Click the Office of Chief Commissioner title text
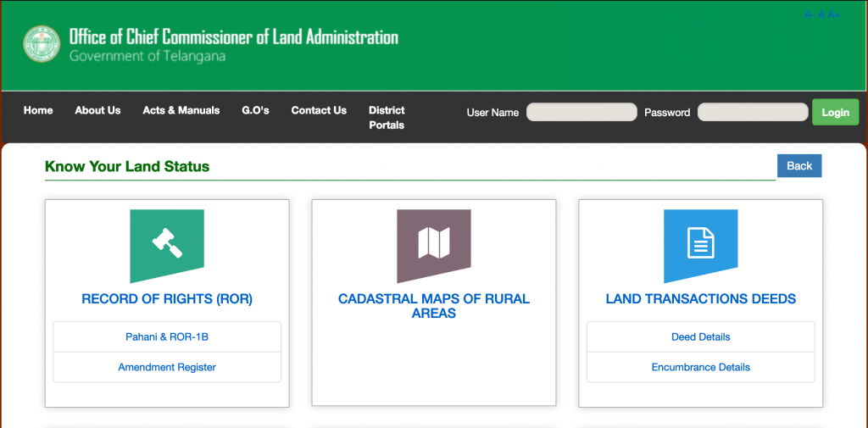Viewport: 868px width, 428px height. (234, 37)
